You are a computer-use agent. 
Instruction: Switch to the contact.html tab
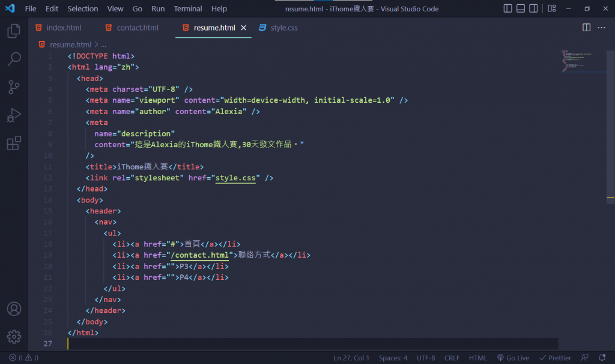[132, 28]
